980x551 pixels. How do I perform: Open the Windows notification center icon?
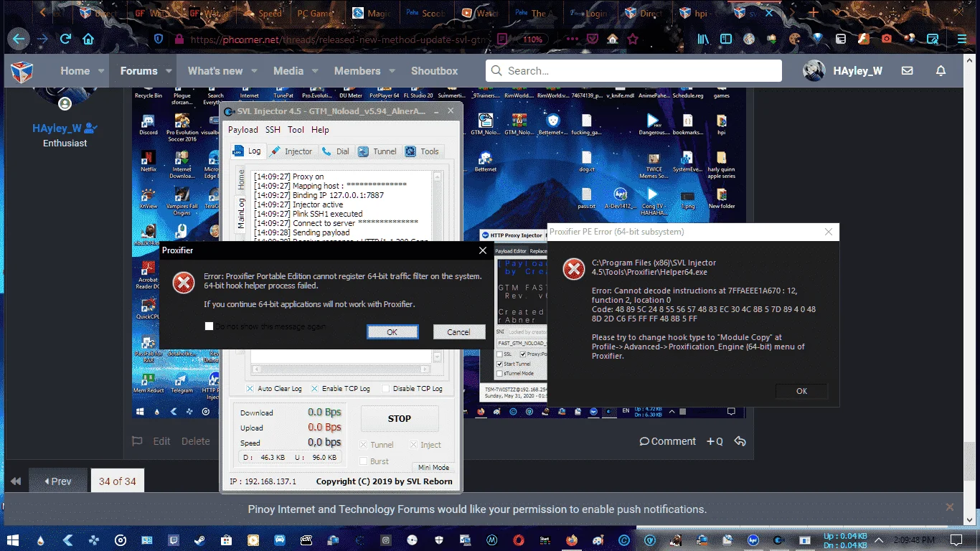click(956, 540)
